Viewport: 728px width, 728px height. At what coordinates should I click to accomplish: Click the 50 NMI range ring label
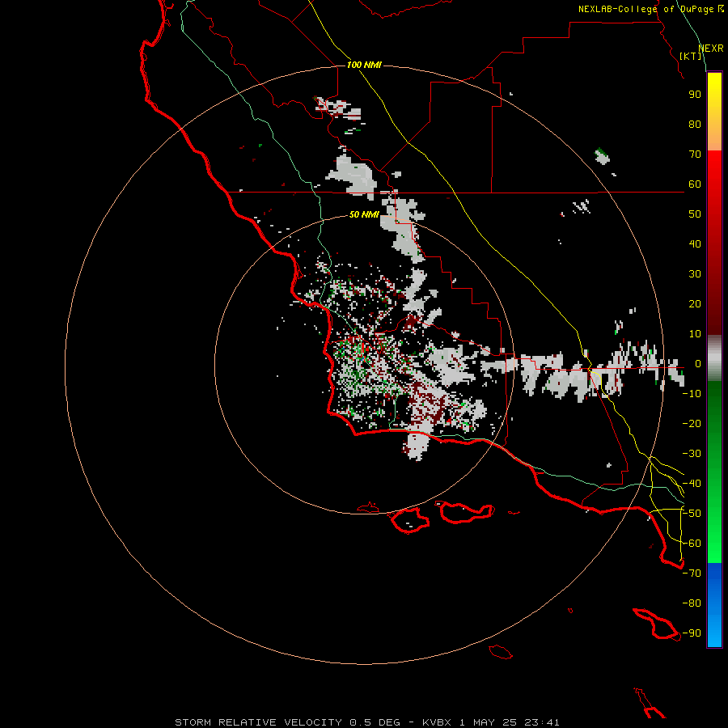[x=364, y=214]
